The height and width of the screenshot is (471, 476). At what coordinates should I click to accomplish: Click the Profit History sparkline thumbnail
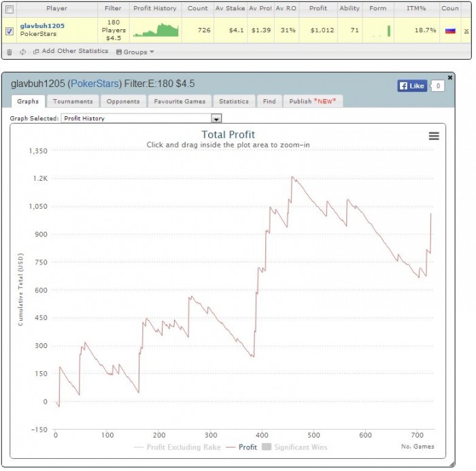[x=156, y=30]
